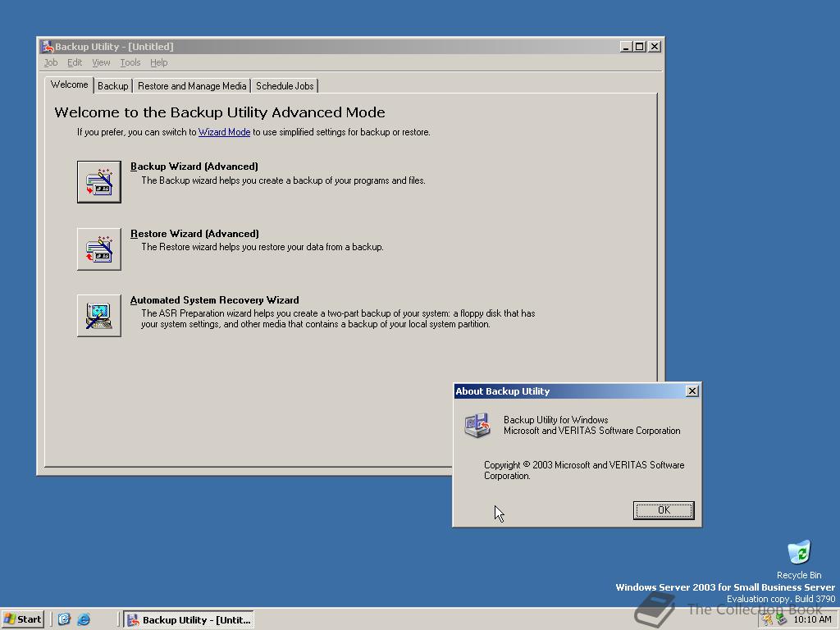This screenshot has height=630, width=840.
Task: Launch the Restore Wizard (Advanced) icon button
Action: click(x=99, y=249)
